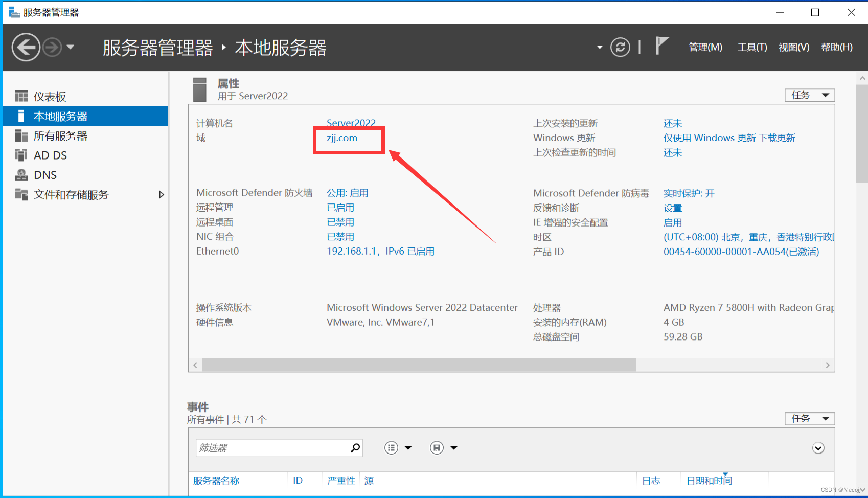Open dropdown beside list criteria icon
868x498 pixels.
tap(408, 448)
